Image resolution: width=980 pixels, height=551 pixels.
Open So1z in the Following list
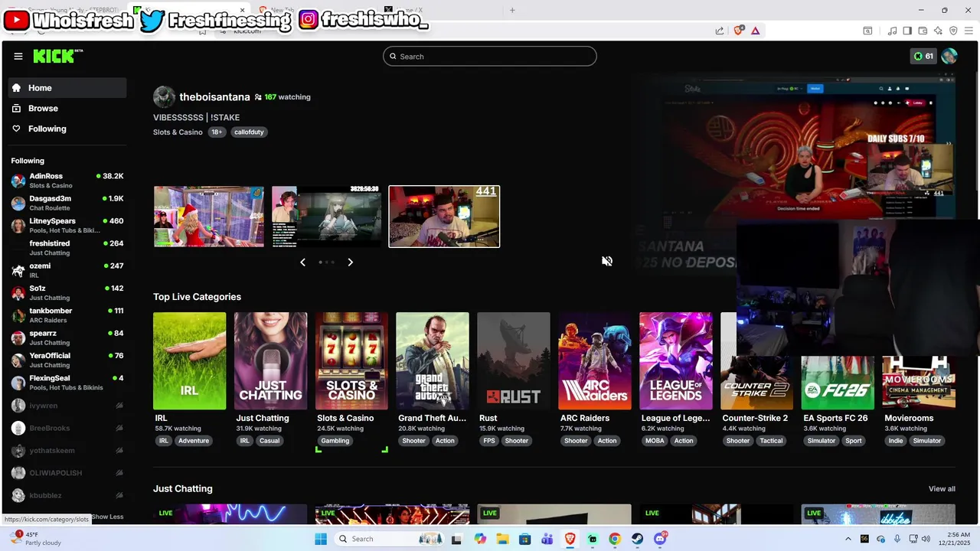[x=67, y=292]
